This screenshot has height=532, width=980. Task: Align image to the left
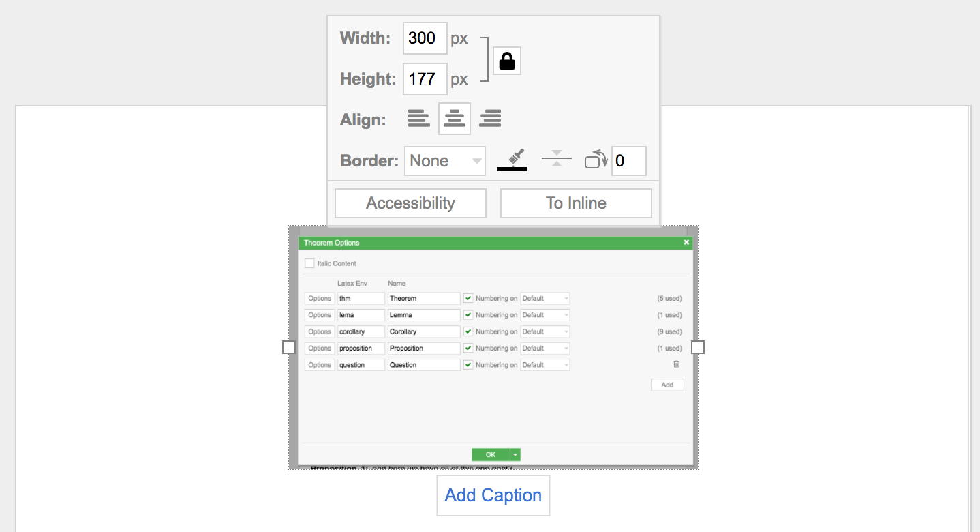419,119
